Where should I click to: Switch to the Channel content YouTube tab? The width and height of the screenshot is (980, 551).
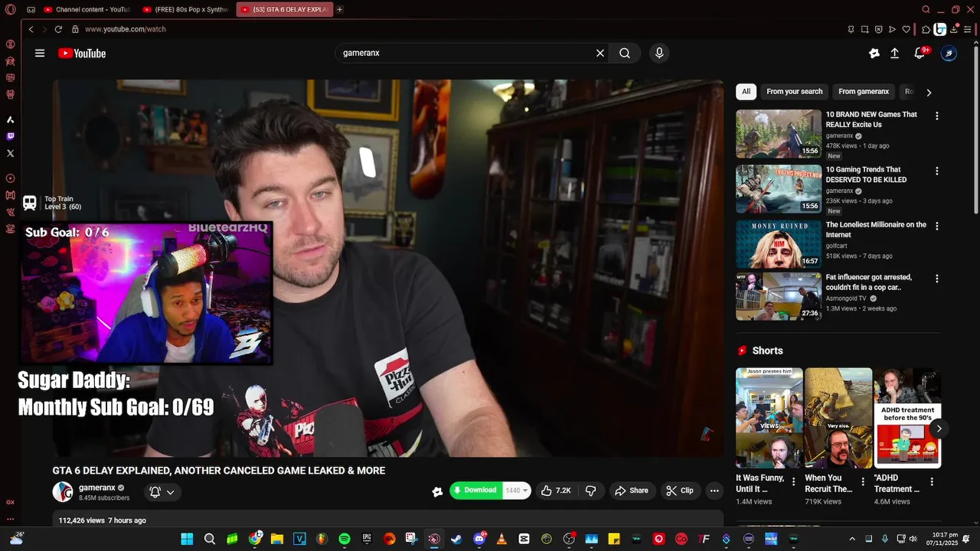click(x=87, y=9)
